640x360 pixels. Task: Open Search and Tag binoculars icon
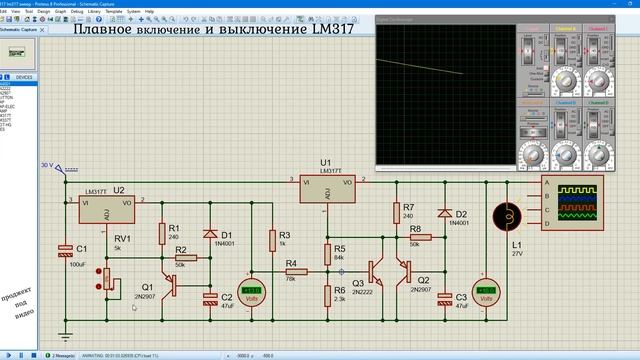pos(310,19)
